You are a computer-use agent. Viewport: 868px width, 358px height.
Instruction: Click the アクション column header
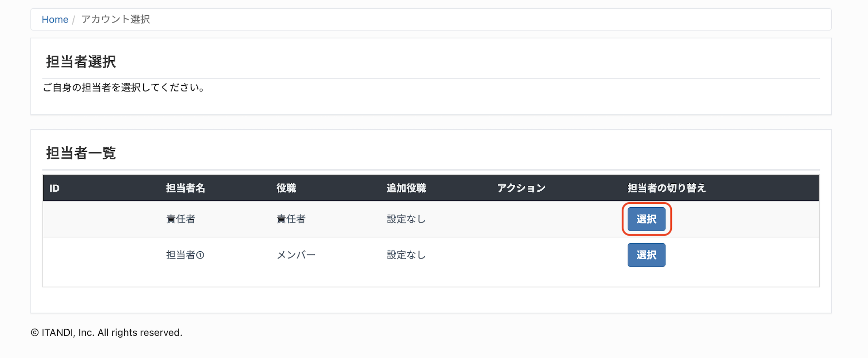pos(521,188)
